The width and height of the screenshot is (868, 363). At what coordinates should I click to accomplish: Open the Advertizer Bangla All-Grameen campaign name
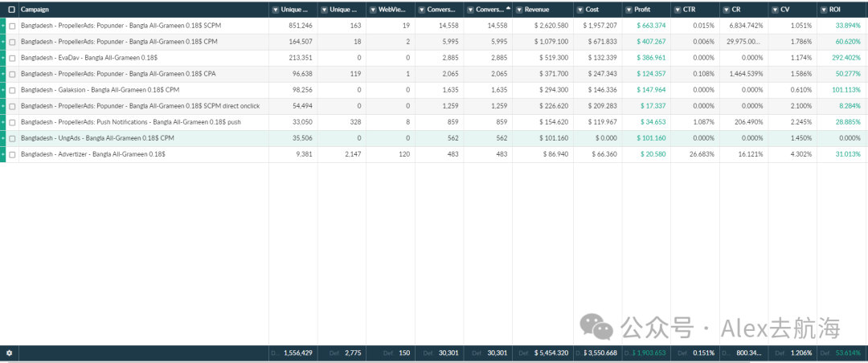92,155
